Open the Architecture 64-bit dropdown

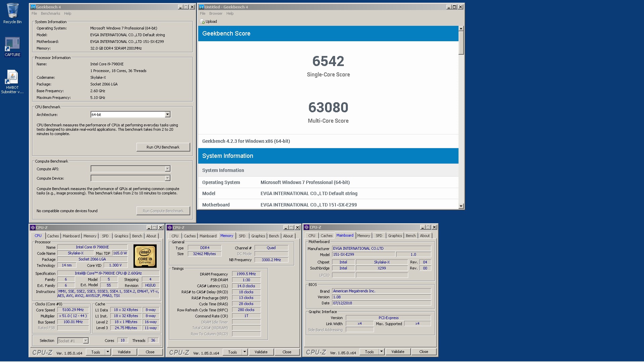pyautogui.click(x=167, y=115)
